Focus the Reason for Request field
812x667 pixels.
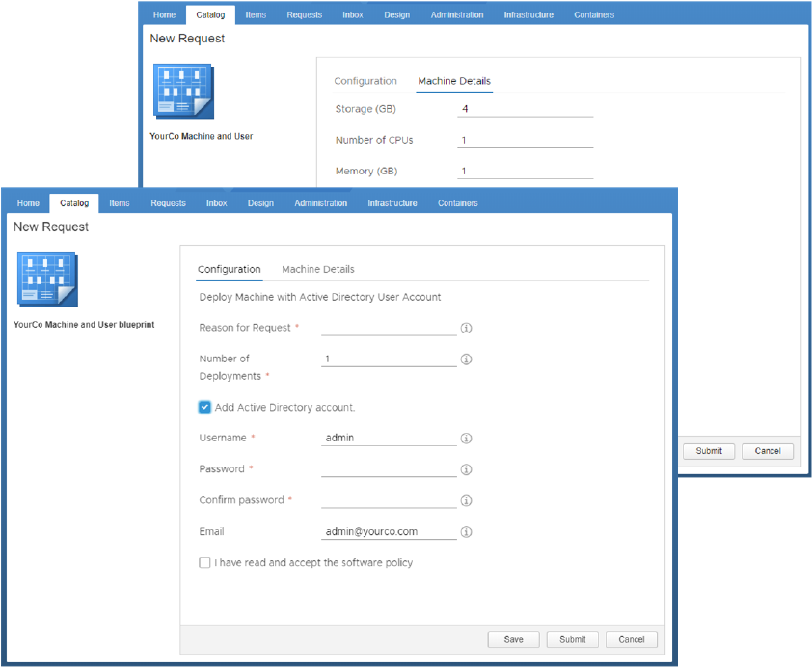pos(389,328)
